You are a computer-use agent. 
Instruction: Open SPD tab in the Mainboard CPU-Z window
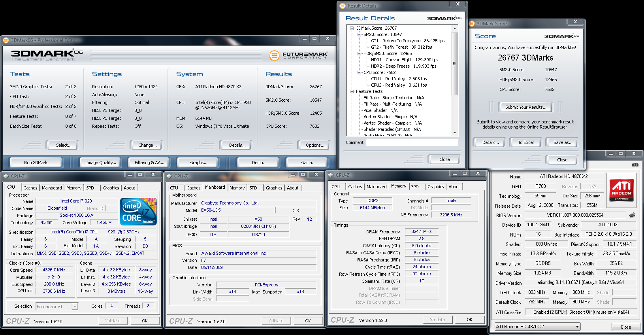(x=253, y=188)
